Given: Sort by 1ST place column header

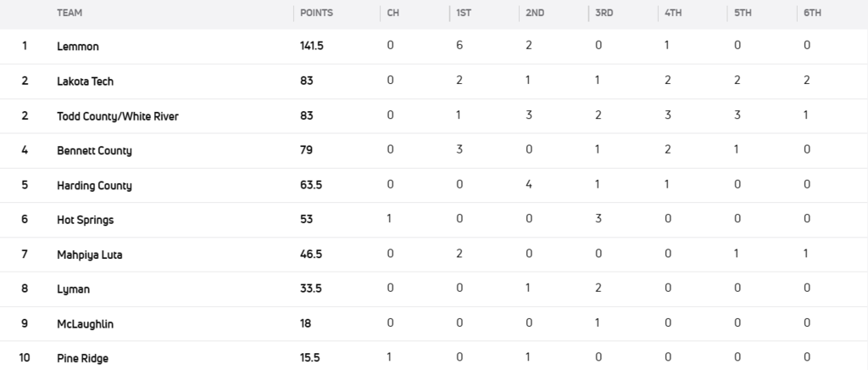Looking at the screenshot, I should click(x=464, y=14).
